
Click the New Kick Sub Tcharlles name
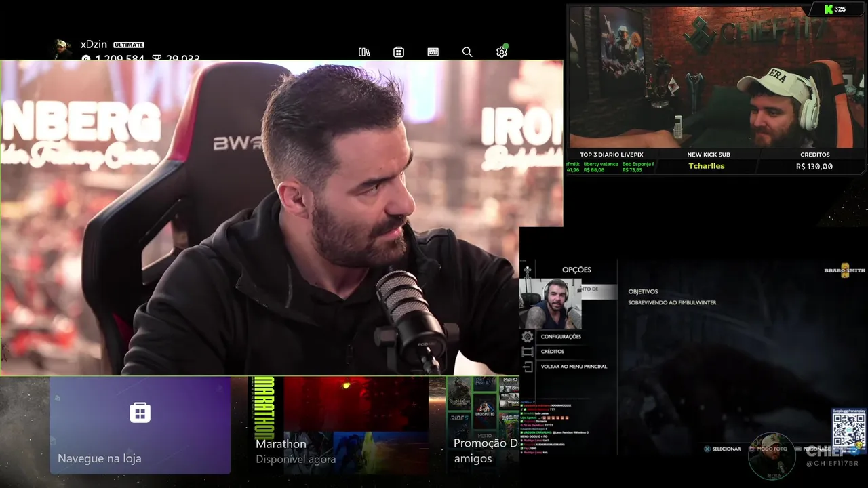click(x=707, y=166)
